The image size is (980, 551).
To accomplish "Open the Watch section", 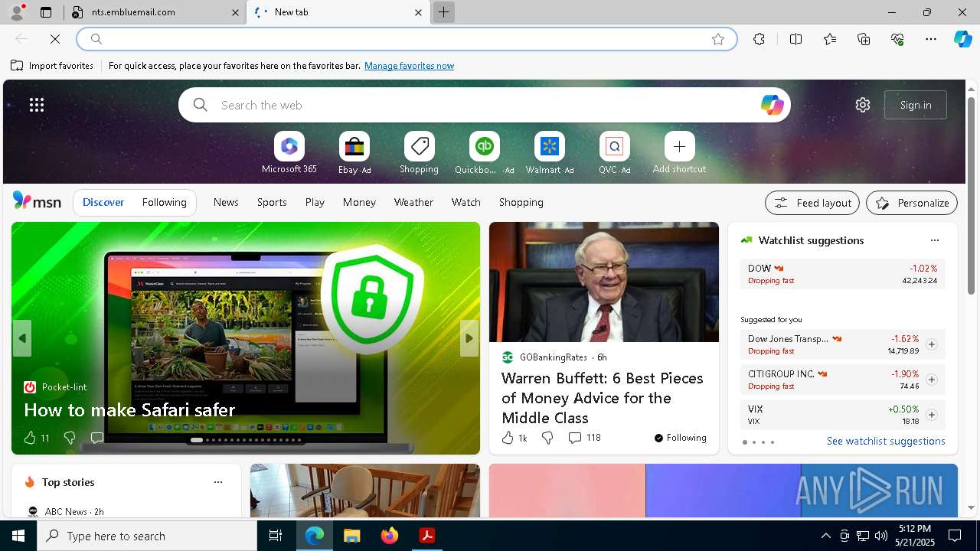I will pos(466,202).
